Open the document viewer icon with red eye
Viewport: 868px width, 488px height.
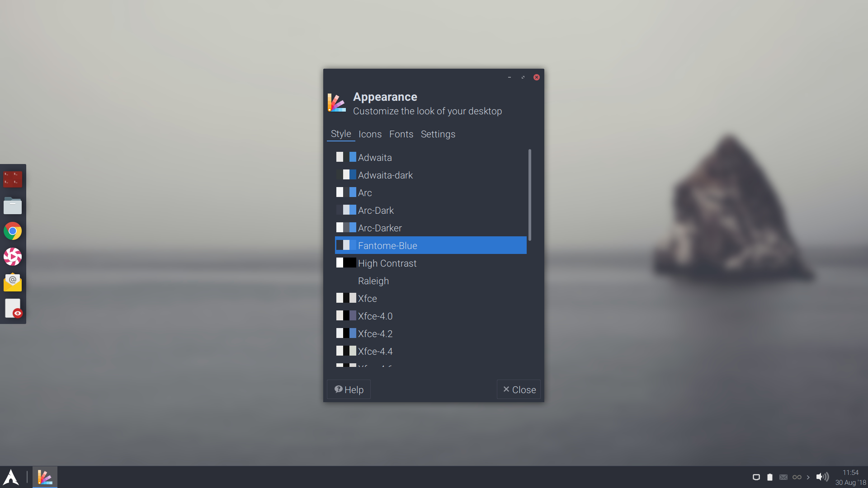point(13,309)
